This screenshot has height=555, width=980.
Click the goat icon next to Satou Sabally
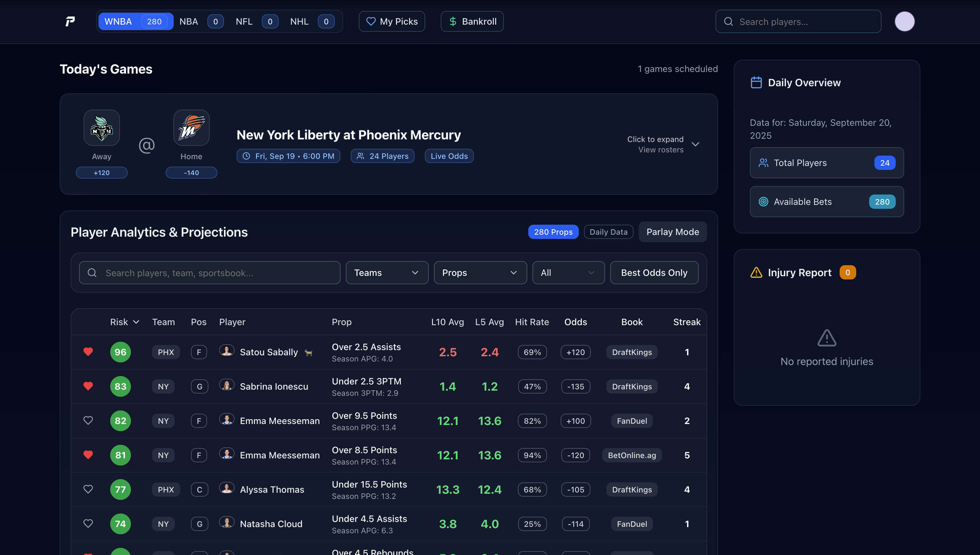pos(308,353)
